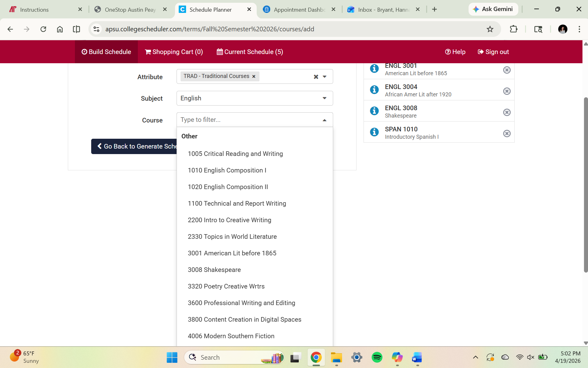This screenshot has height=368, width=588.
Task: Open Current Schedule (5)
Action: click(x=250, y=52)
